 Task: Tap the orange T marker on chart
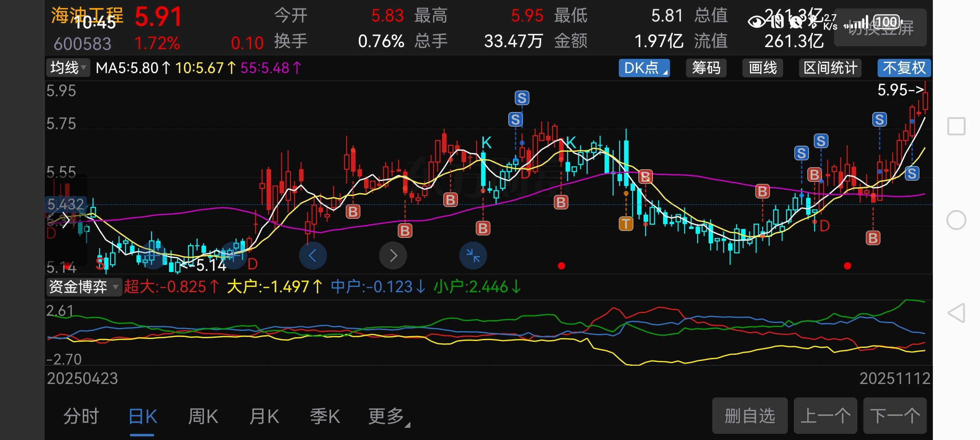click(x=626, y=224)
